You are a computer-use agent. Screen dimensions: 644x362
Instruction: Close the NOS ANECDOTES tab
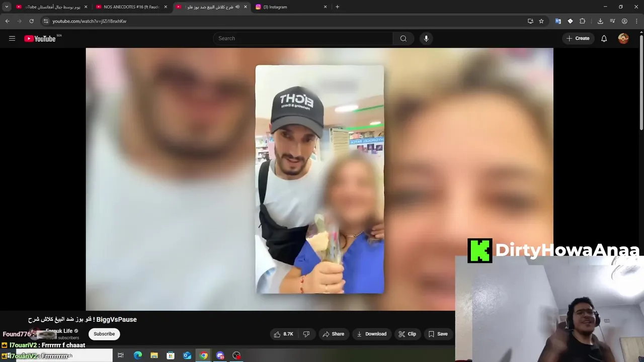pyautogui.click(x=166, y=7)
